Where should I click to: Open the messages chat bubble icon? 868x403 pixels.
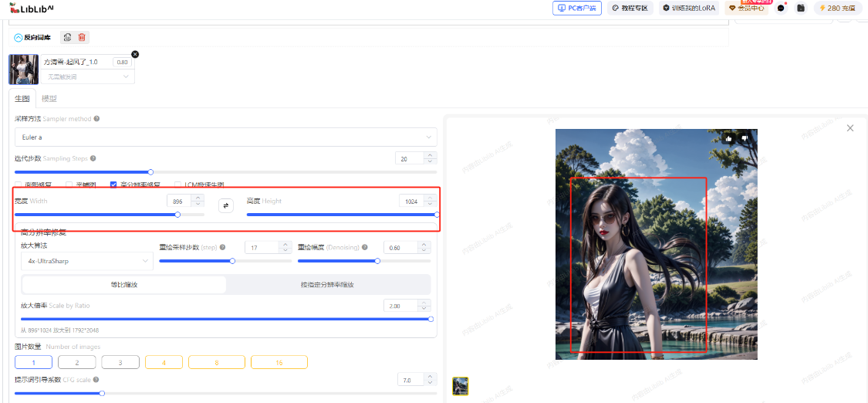[781, 8]
